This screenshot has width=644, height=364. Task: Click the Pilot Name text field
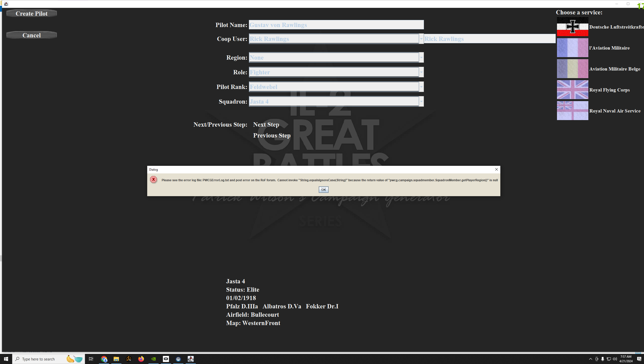[x=336, y=25]
